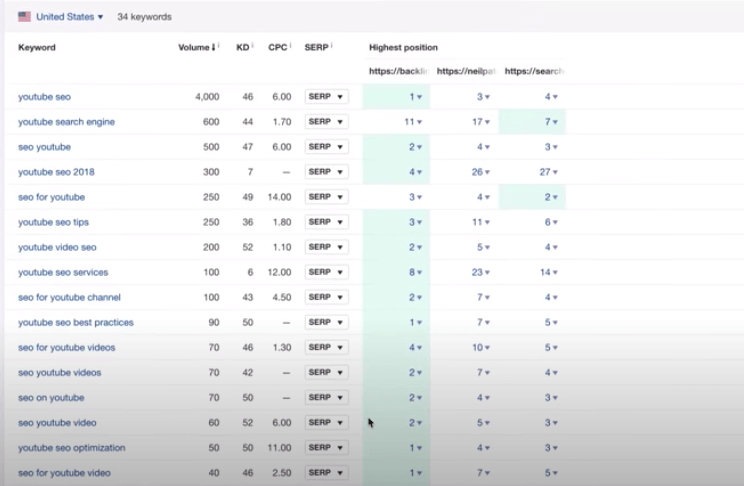Click the youtube video seo keyword link
The height and width of the screenshot is (486, 744).
tap(57, 247)
